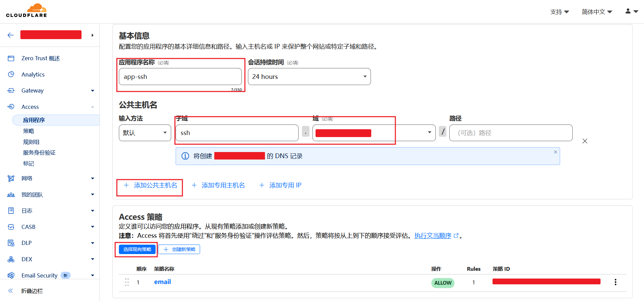The height and width of the screenshot is (301, 644).
Task: Select 应用程序 under Access
Action: [56, 120]
